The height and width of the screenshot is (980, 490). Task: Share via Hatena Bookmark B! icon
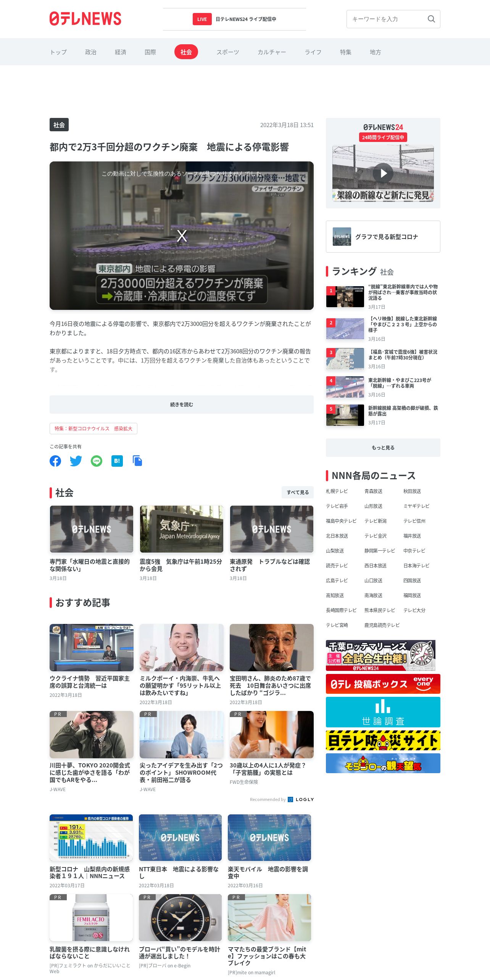point(117,461)
